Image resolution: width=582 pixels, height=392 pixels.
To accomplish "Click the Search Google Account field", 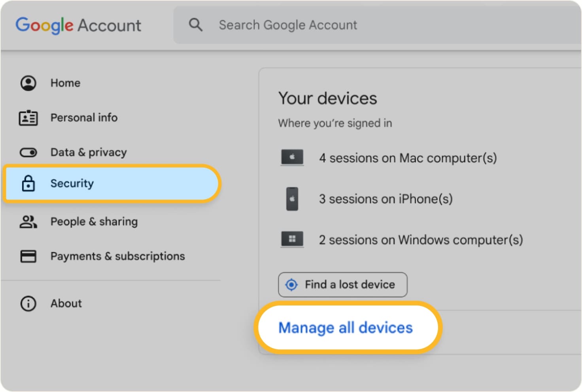I will (287, 24).
